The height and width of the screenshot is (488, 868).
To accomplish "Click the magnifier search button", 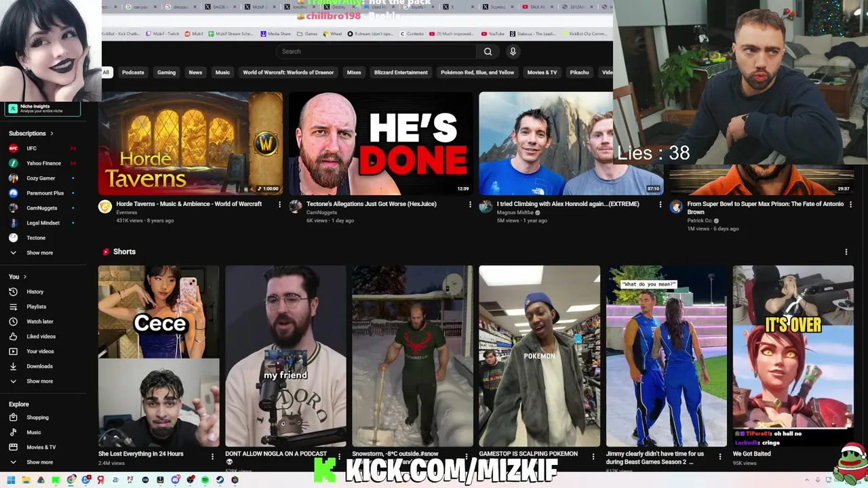I will pos(488,52).
